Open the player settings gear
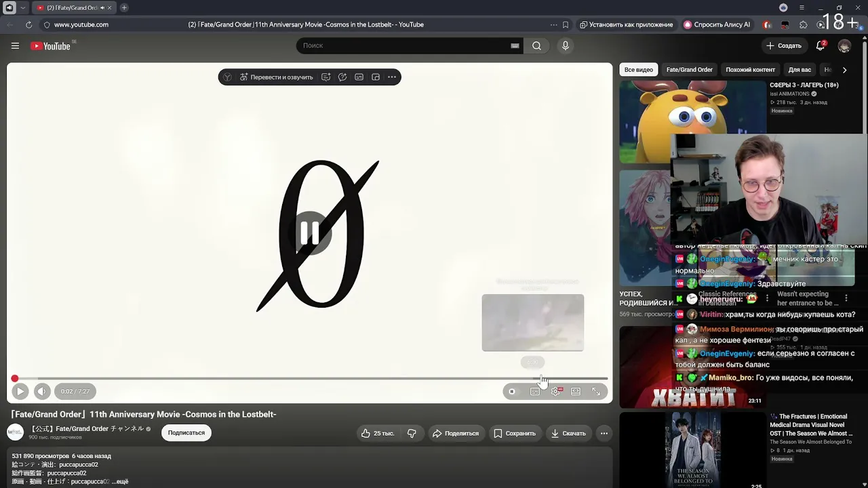The image size is (868, 488). coord(555,391)
